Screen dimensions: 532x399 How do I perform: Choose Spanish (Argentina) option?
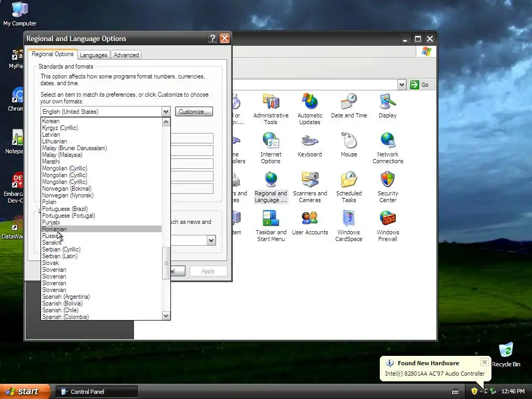click(101, 297)
